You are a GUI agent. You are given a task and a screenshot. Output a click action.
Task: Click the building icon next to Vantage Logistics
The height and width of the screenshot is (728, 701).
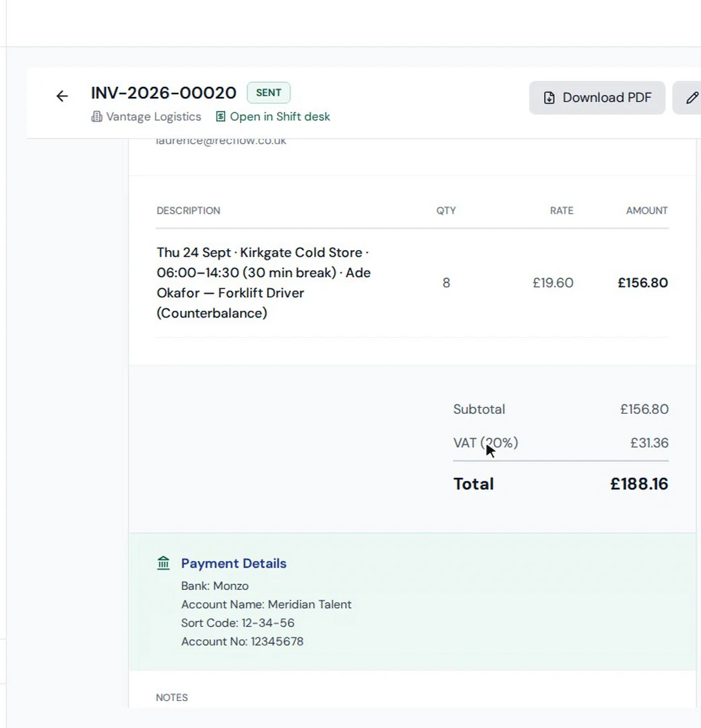pyautogui.click(x=96, y=117)
